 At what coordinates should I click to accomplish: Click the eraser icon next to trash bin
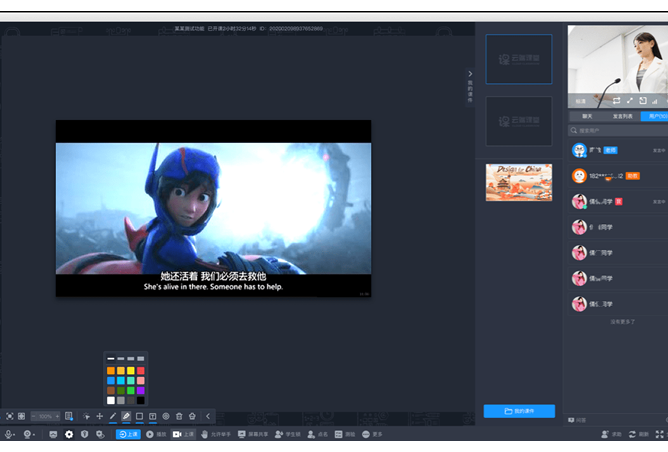click(192, 416)
